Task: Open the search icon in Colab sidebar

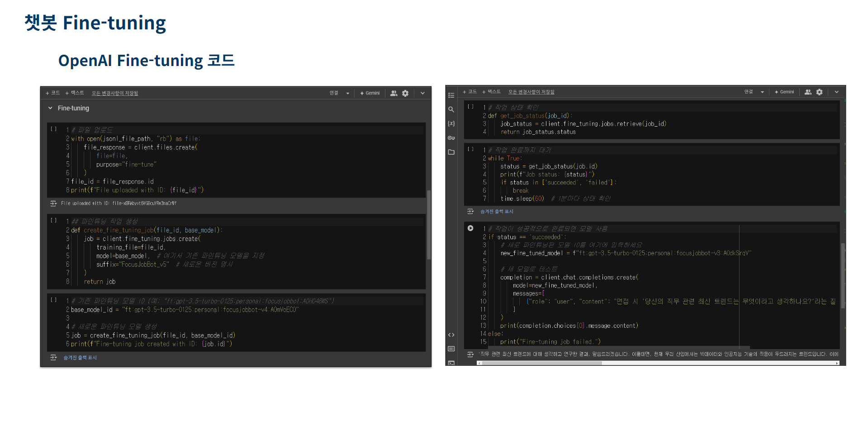Action: pos(451,109)
